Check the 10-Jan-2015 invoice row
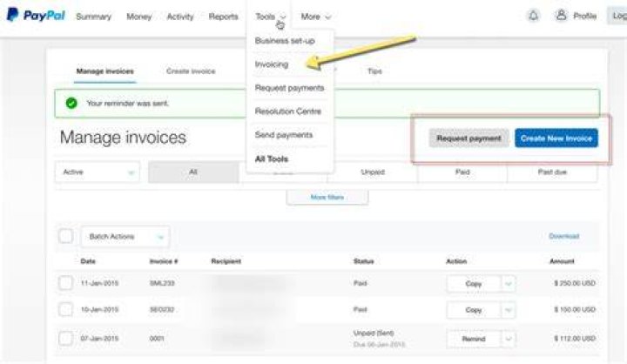627x364 pixels. coord(65,309)
